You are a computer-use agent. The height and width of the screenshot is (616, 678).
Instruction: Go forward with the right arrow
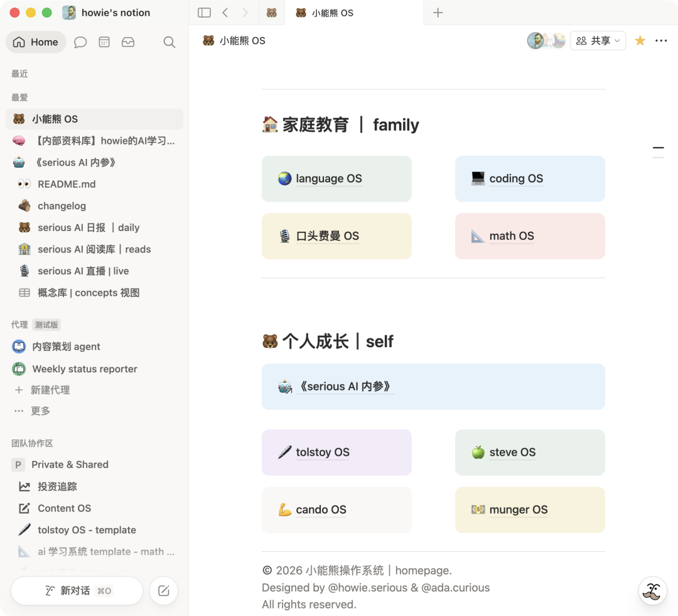(245, 13)
